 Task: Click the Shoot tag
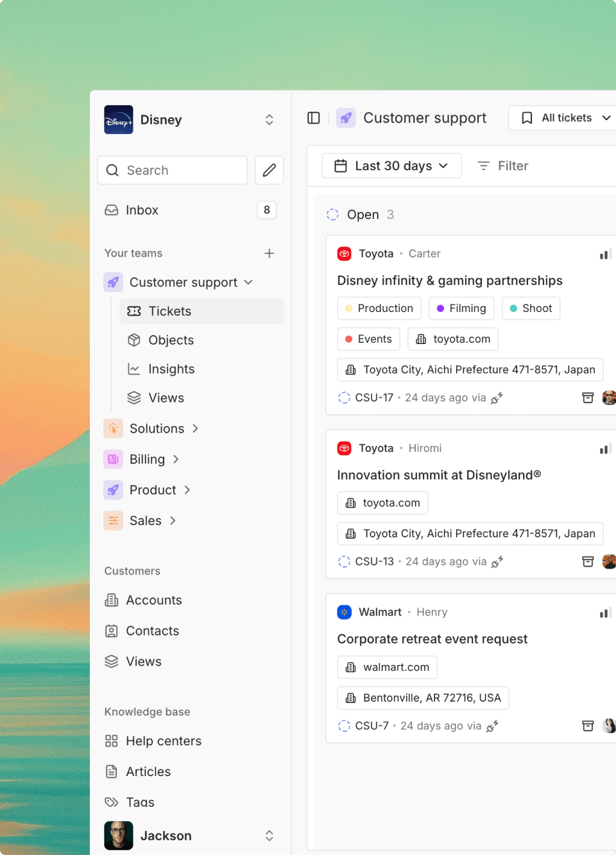531,309
